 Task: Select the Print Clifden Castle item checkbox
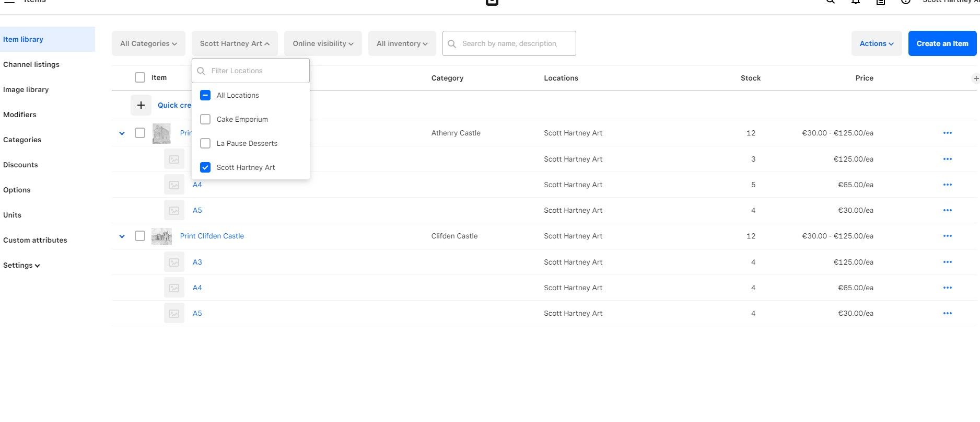(x=140, y=236)
